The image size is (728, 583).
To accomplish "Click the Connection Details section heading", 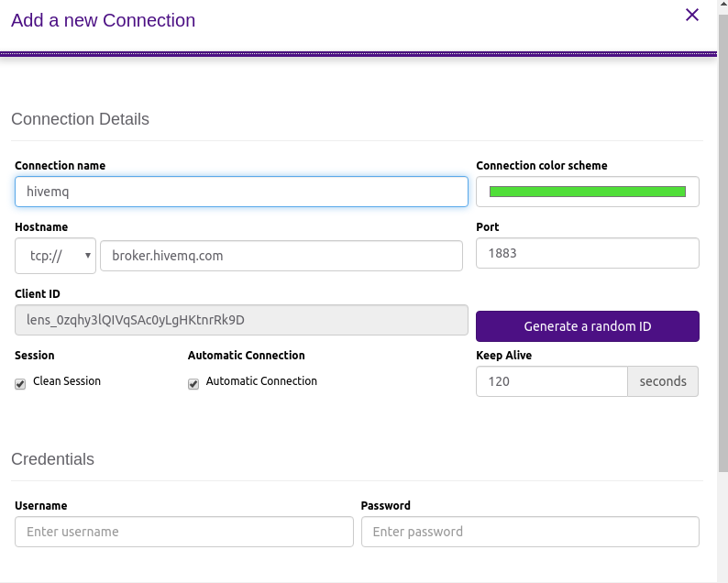I will point(80,119).
